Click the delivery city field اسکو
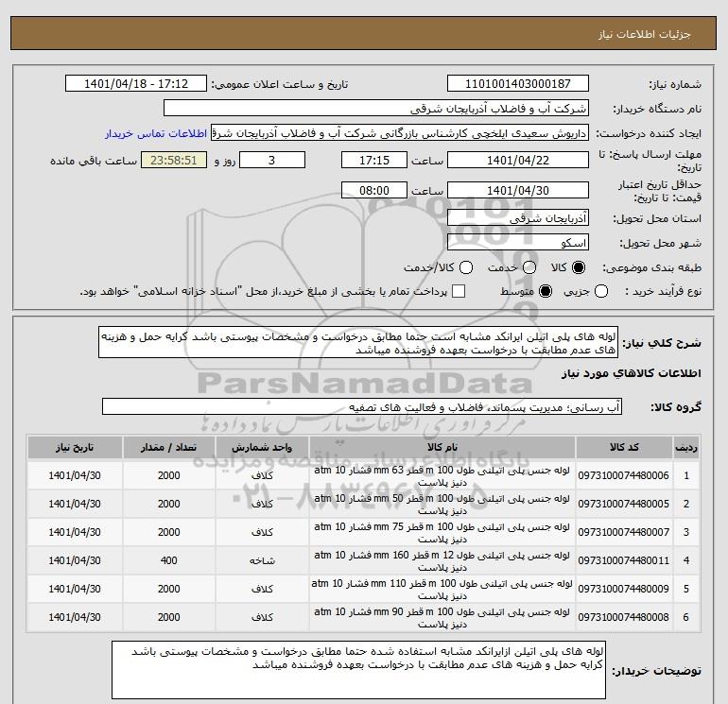Image resolution: width=728 pixels, height=704 pixels. click(x=518, y=242)
